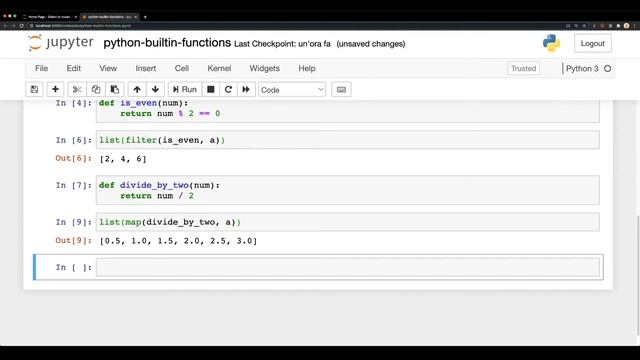
Task: Restart the kernel circular arrow icon
Action: (228, 89)
